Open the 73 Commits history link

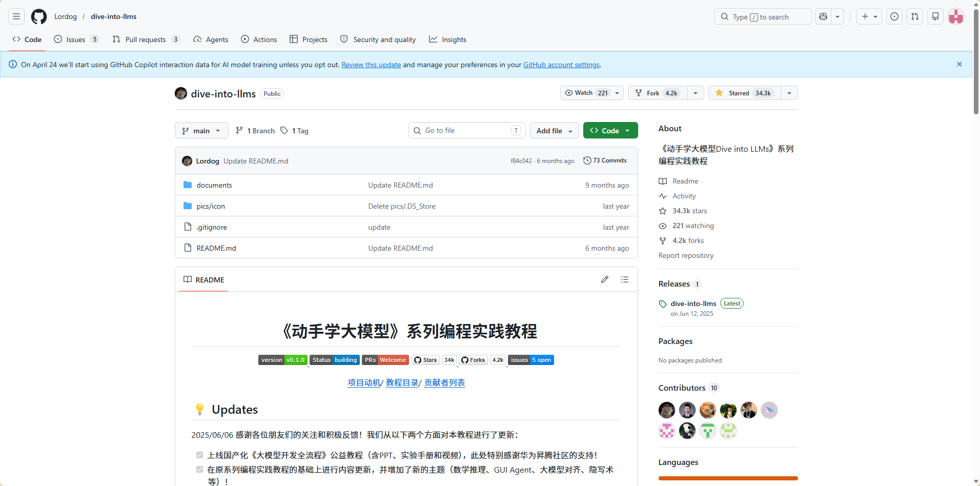click(x=605, y=160)
